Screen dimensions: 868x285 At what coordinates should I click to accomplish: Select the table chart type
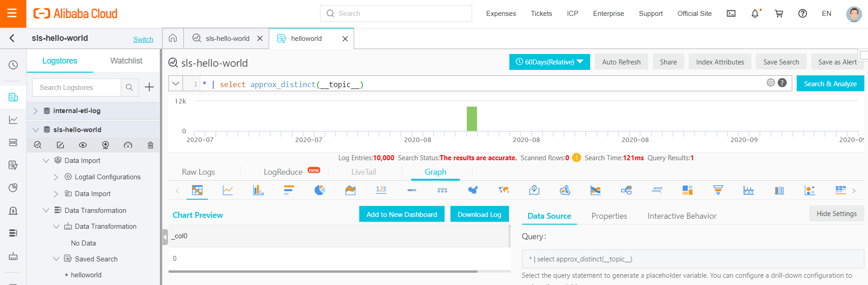tap(197, 190)
